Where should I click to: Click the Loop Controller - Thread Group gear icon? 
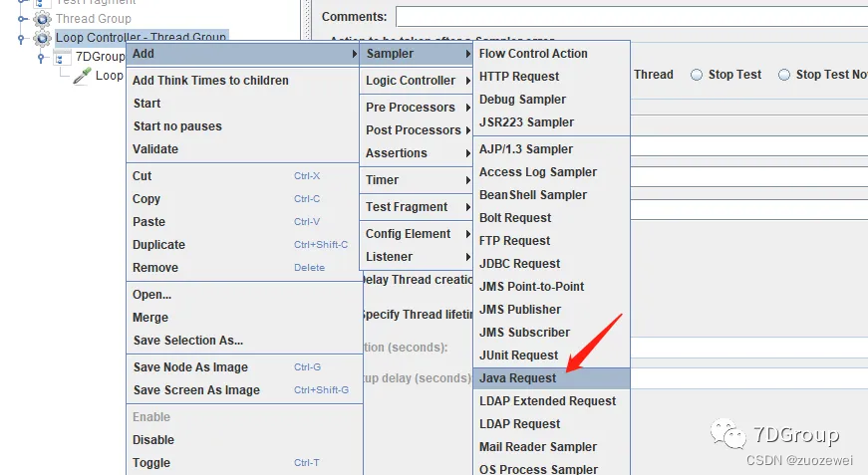[x=42, y=38]
